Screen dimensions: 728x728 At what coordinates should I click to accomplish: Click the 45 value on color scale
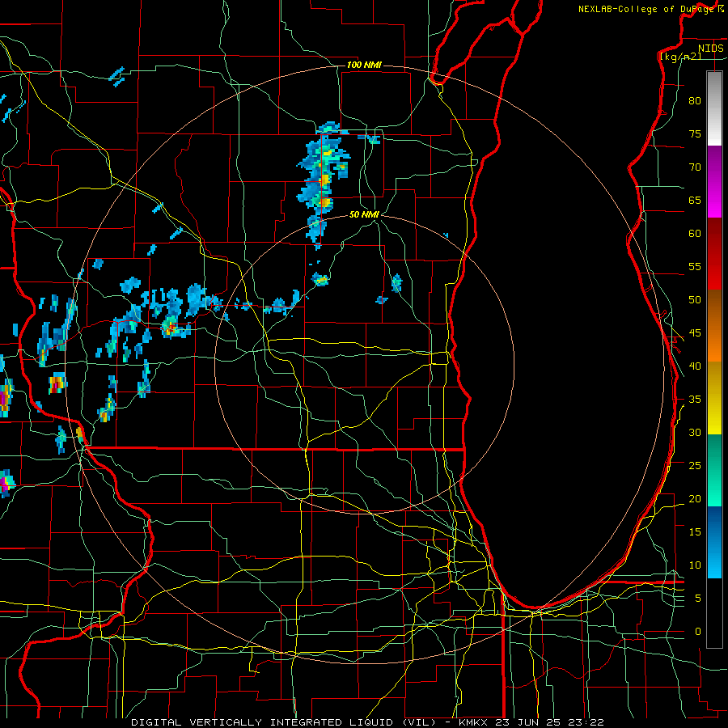(x=695, y=333)
